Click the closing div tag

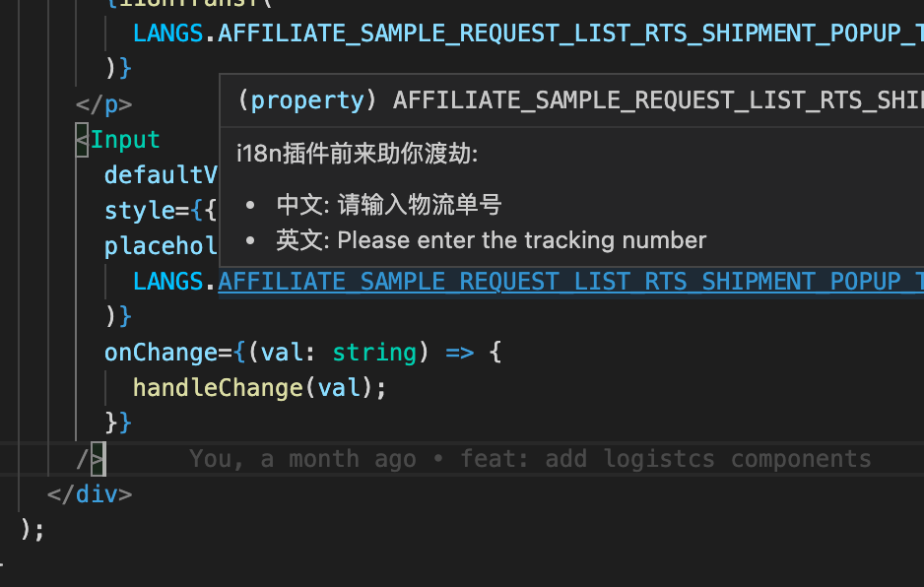(x=90, y=493)
